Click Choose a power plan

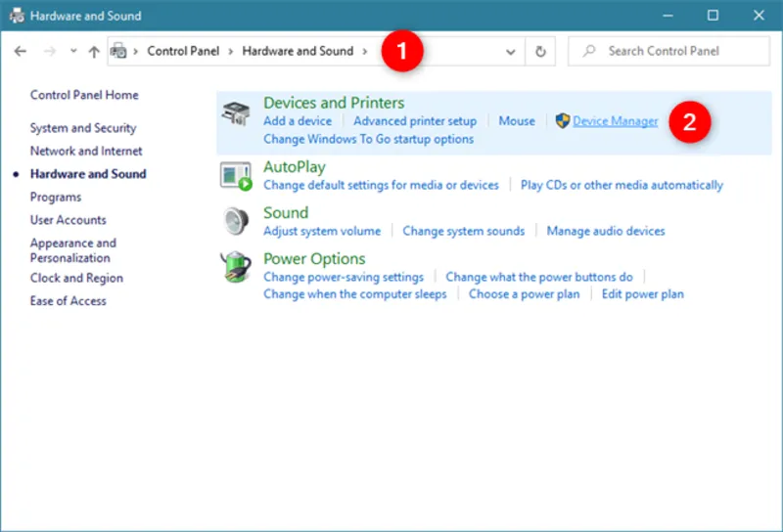pyautogui.click(x=524, y=294)
